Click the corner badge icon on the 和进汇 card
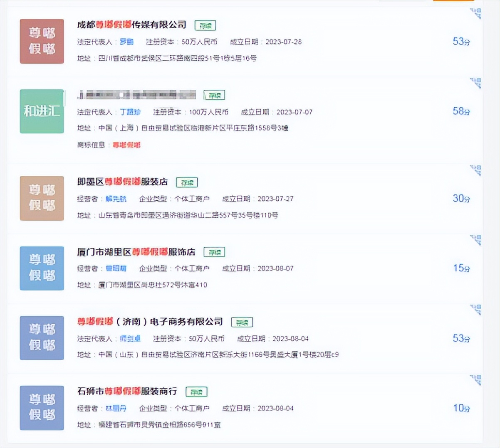 pyautogui.click(x=474, y=81)
